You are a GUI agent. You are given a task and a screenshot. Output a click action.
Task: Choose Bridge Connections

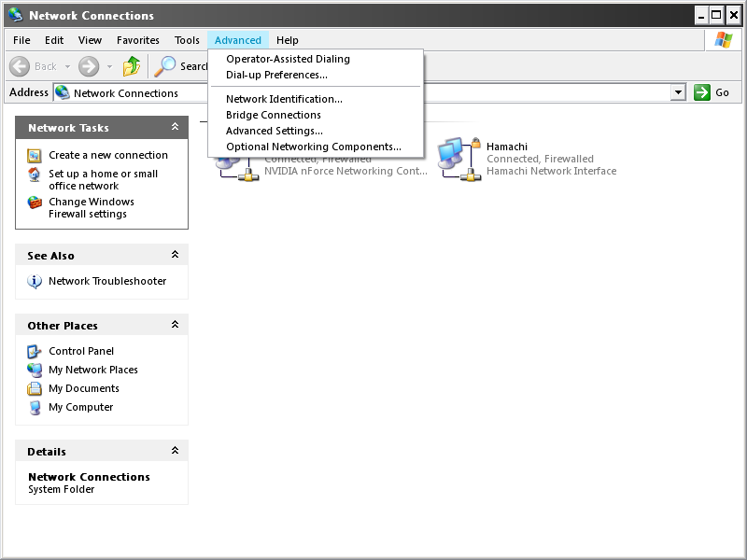point(316,115)
